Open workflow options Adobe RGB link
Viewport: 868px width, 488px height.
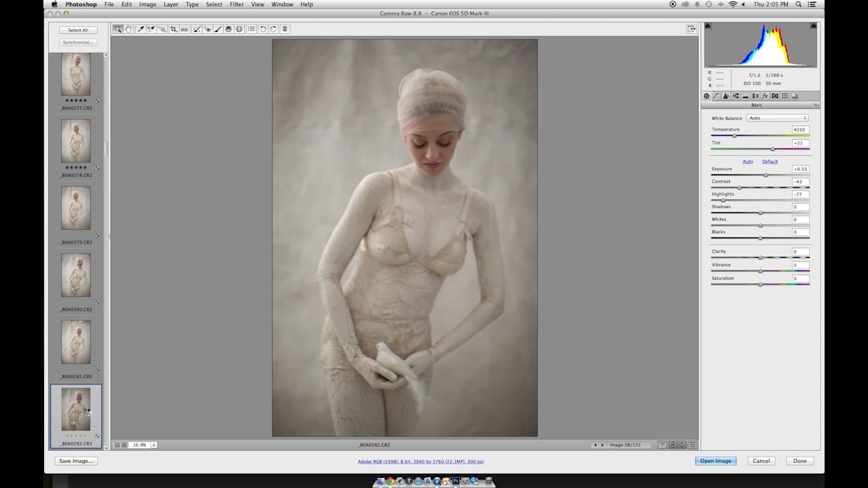[421, 462]
